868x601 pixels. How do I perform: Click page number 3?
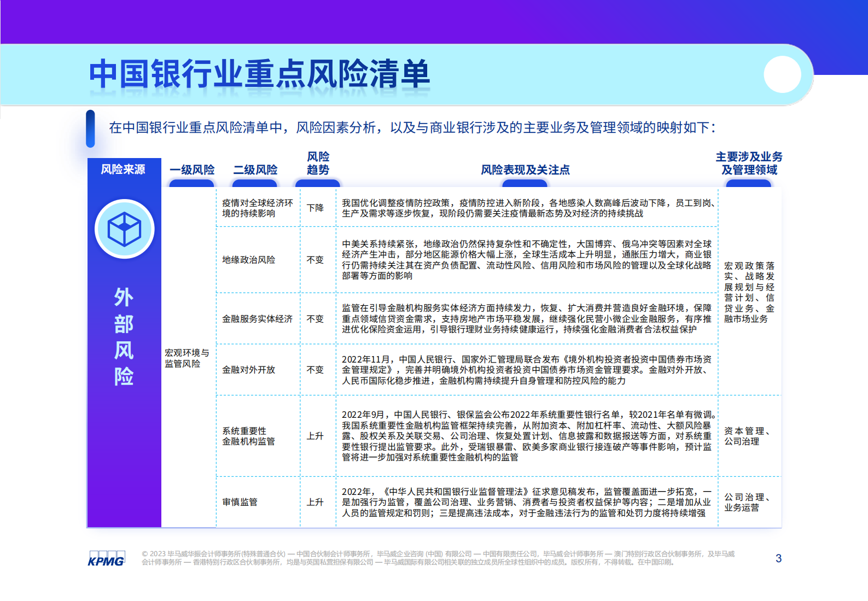coord(778,558)
